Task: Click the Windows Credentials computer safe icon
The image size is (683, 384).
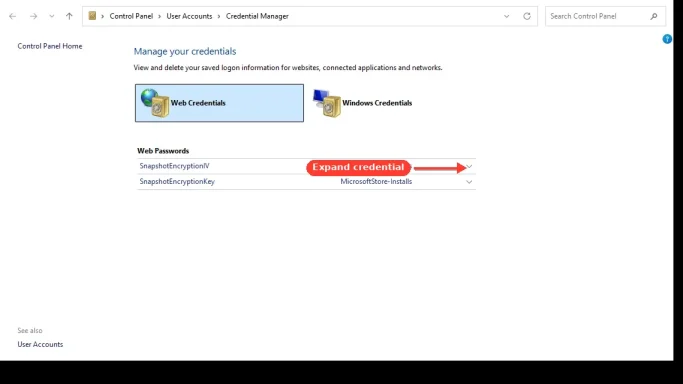Action: (327, 103)
